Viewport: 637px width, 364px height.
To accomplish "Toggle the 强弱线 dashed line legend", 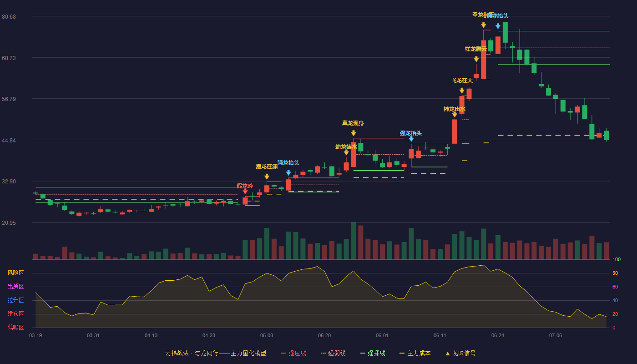I will coord(333,353).
